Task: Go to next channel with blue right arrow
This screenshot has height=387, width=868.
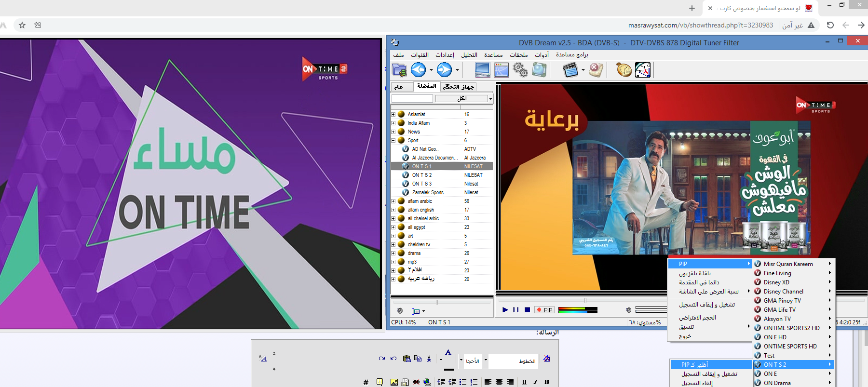Action: 444,70
